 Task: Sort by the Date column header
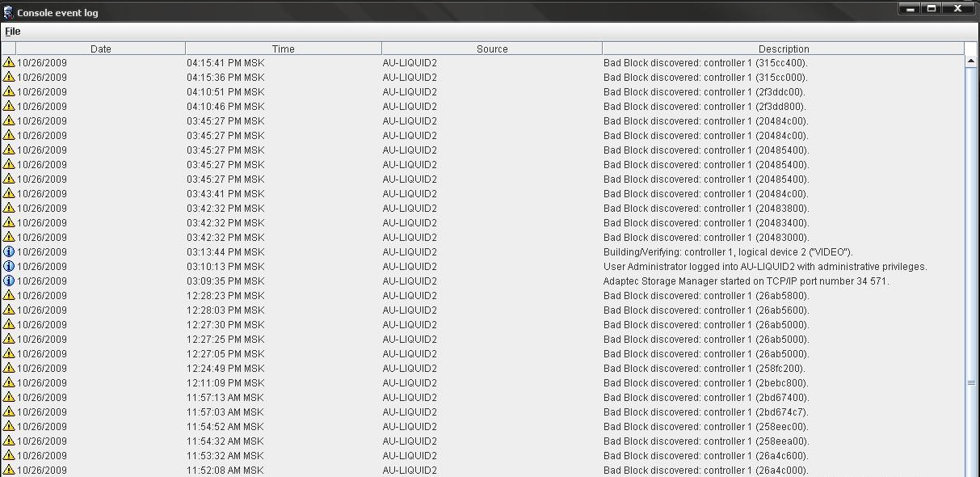point(101,49)
